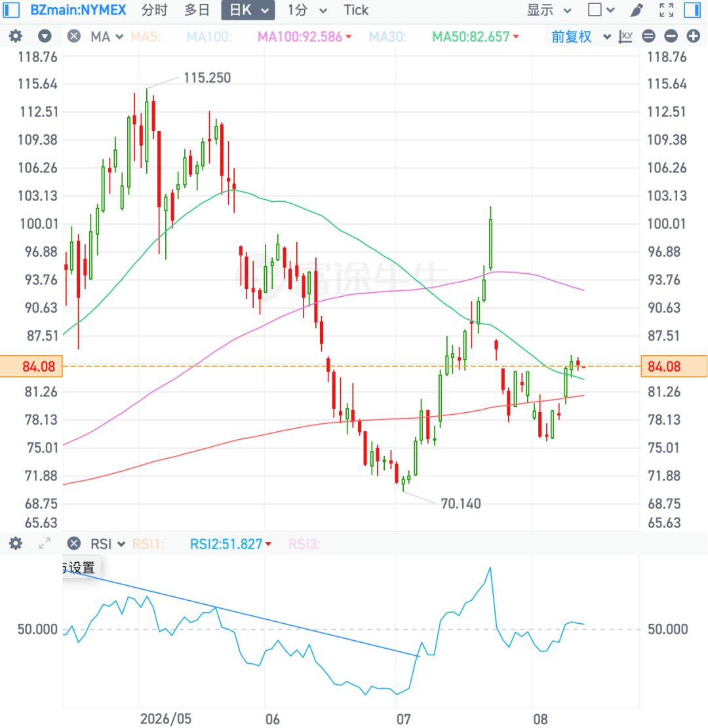Click the left 84.08 current price tag

31,366
